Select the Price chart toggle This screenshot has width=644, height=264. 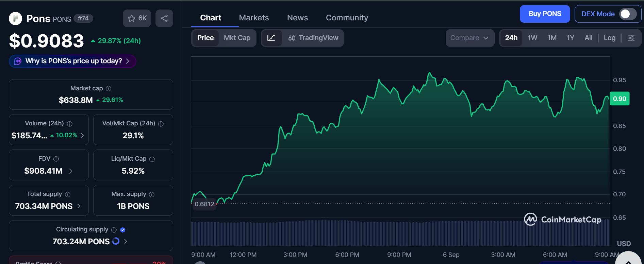[205, 38]
